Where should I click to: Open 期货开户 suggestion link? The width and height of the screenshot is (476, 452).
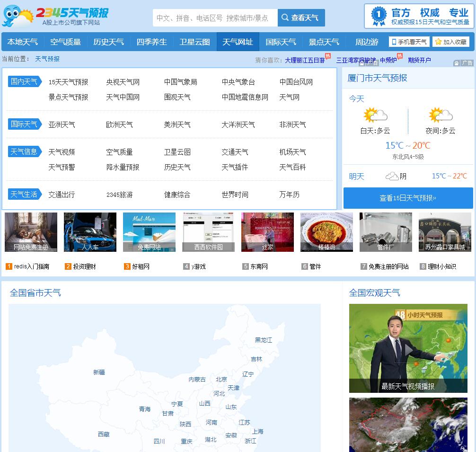pyautogui.click(x=419, y=60)
